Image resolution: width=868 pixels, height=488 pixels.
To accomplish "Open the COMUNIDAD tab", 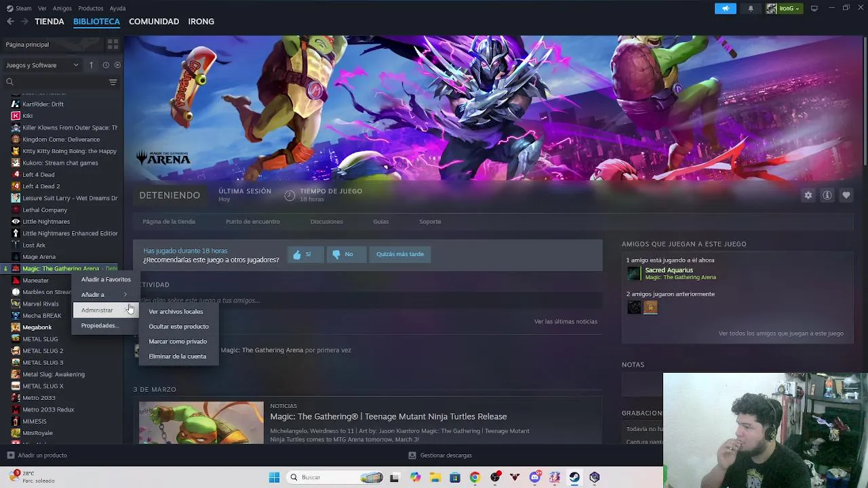I will pyautogui.click(x=154, y=22).
